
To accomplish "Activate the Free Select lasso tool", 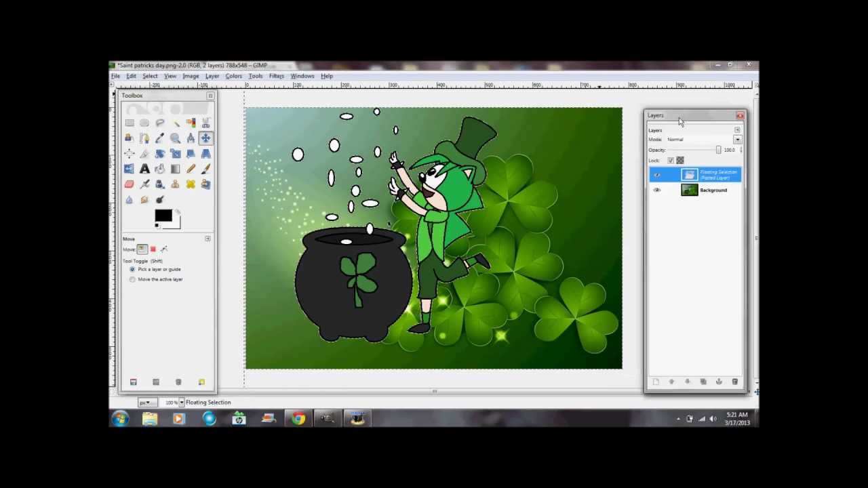I will (160, 123).
